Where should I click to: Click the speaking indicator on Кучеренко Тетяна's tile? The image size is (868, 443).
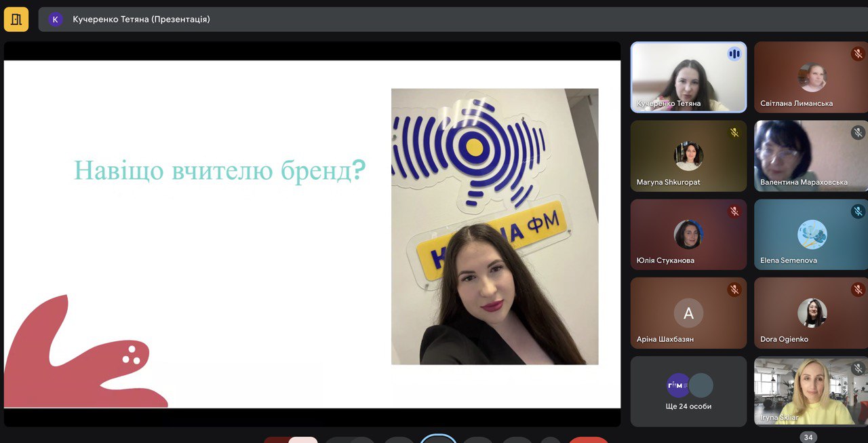tap(734, 54)
